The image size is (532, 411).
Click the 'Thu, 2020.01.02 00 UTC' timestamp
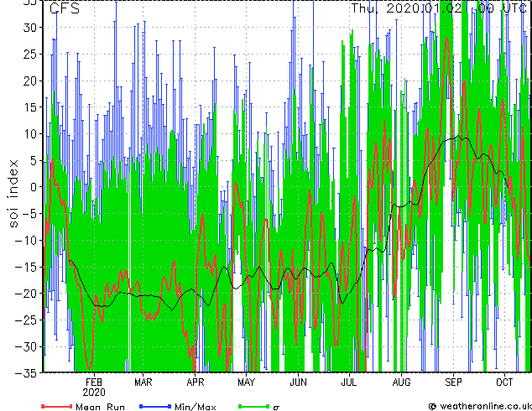click(x=439, y=8)
